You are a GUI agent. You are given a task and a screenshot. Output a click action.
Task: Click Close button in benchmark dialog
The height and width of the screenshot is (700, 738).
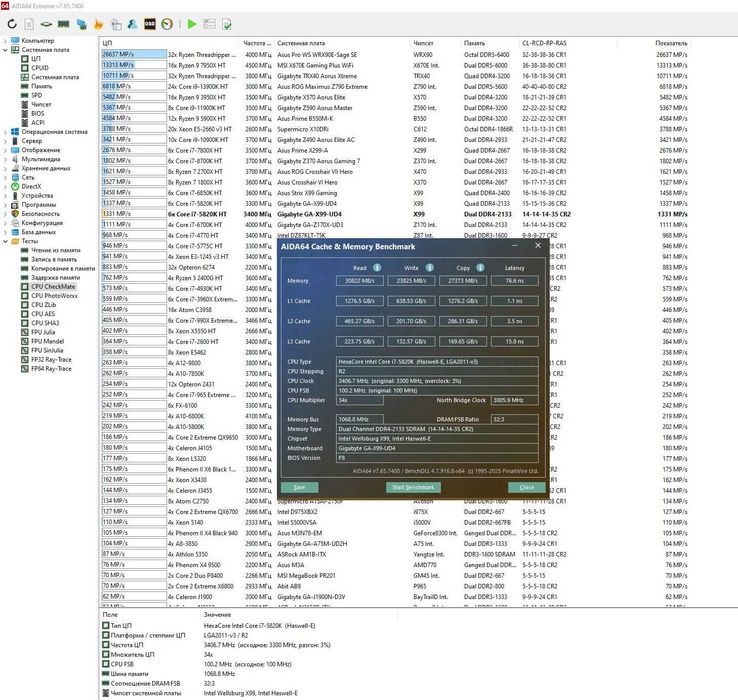(x=527, y=487)
